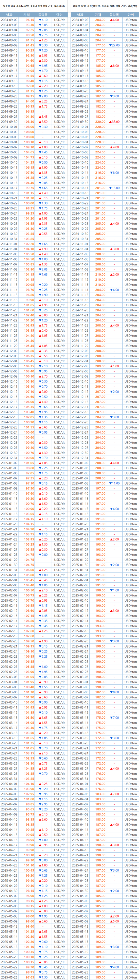Select iron ore price 96.15 for 2024-09-02
The width and height of the screenshot is (139, 980).
point(30,20)
